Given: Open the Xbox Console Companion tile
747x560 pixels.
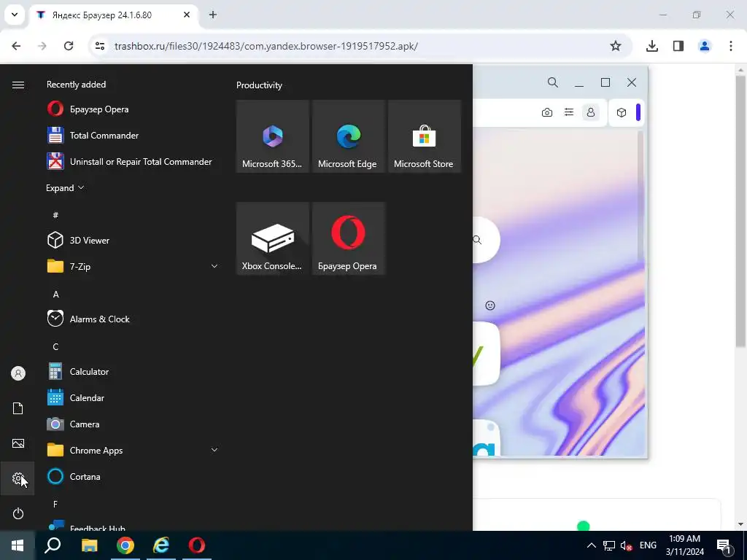Looking at the screenshot, I should coord(273,238).
